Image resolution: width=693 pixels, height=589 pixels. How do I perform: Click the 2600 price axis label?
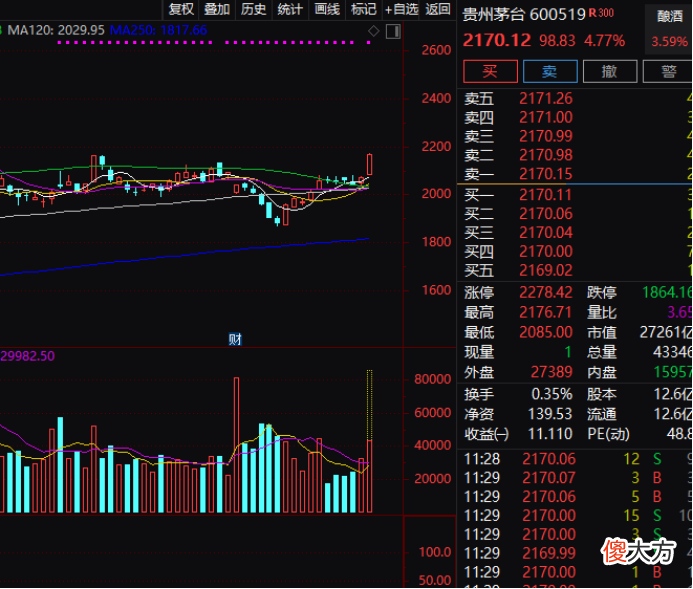tap(436, 50)
